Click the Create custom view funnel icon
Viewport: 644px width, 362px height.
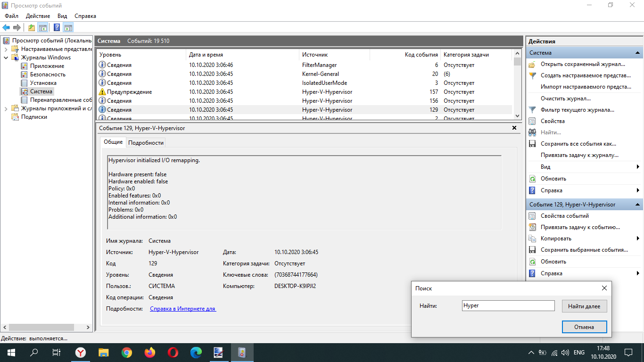532,75
